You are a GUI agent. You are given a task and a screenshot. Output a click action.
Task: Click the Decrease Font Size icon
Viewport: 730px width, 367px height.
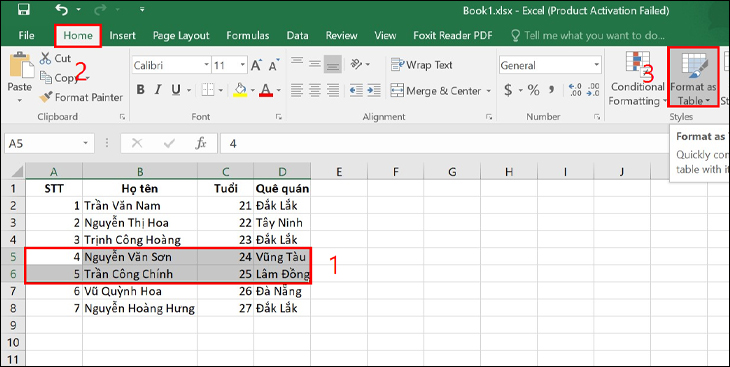(x=274, y=66)
